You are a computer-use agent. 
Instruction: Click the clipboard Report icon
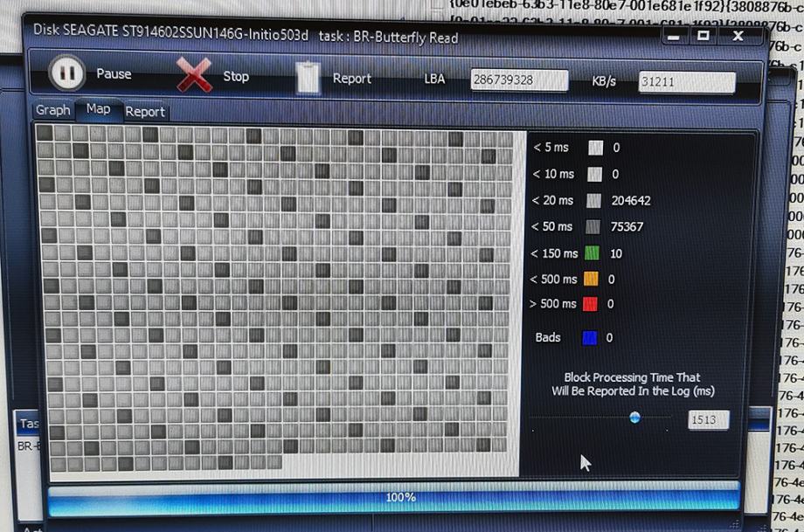308,78
